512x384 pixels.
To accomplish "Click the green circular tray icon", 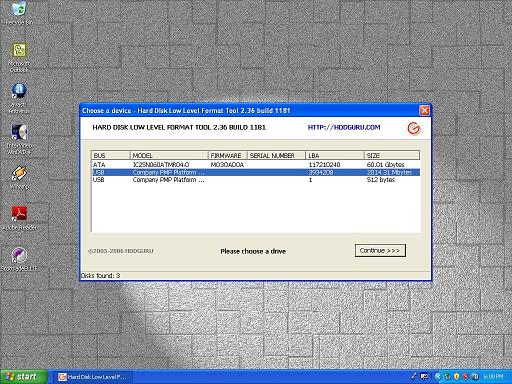I will [447, 377].
